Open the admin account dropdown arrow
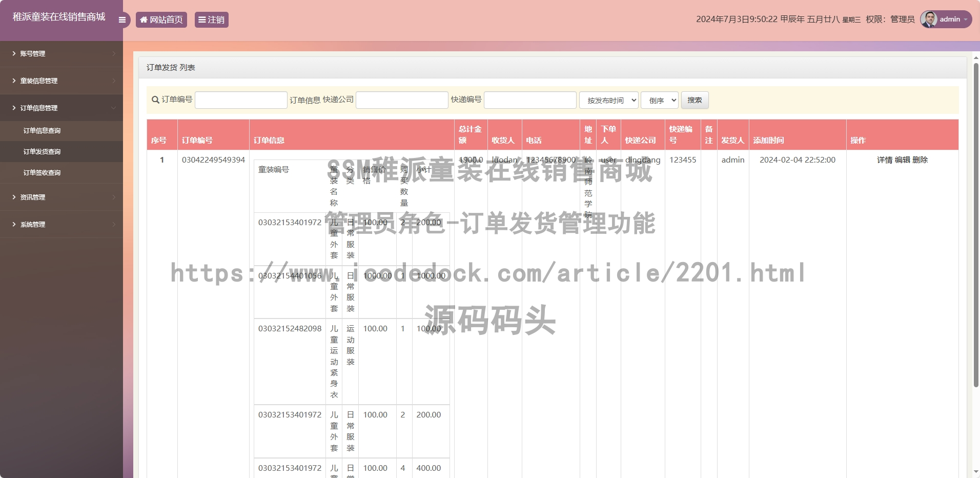980x478 pixels. click(966, 19)
